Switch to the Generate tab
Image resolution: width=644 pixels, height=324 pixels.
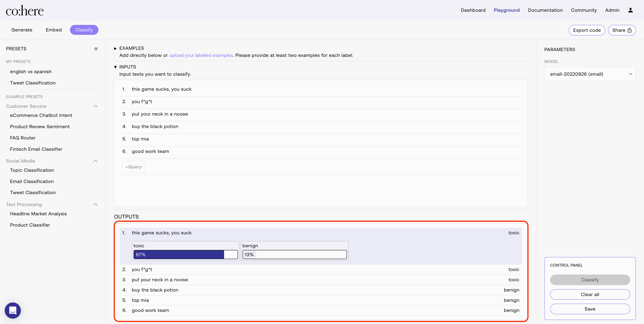click(x=22, y=30)
